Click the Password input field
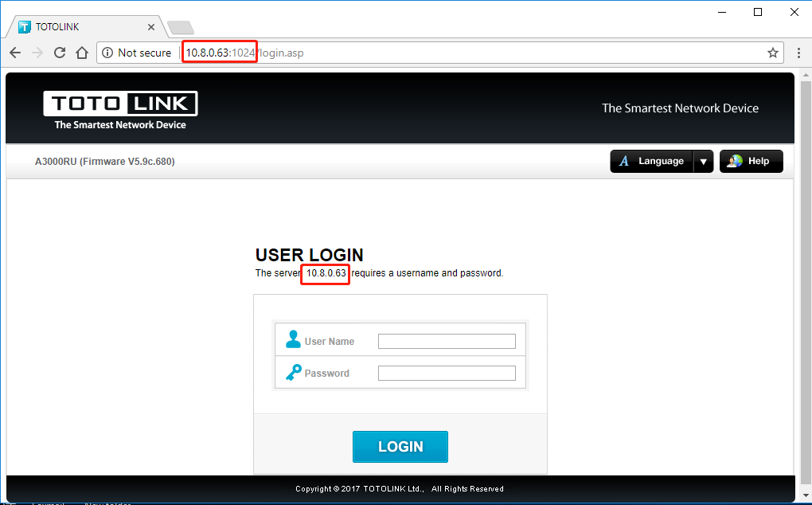 click(x=447, y=373)
